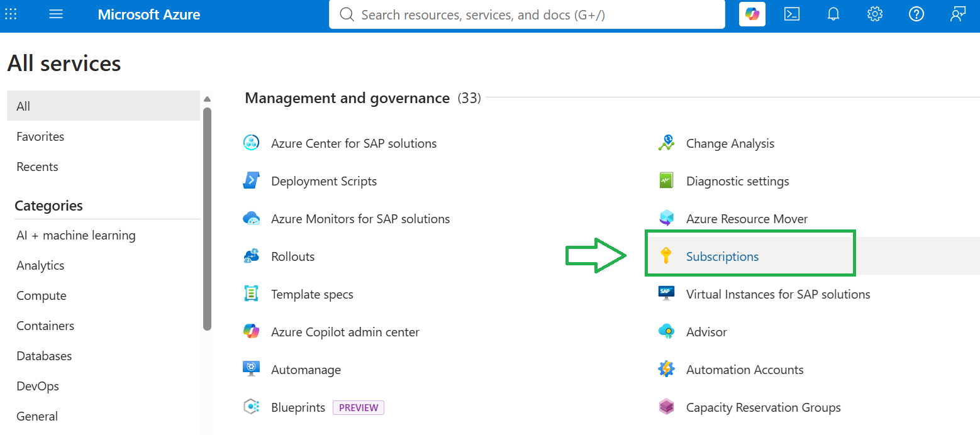Open the notifications bell
The height and width of the screenshot is (435, 980).
(833, 14)
